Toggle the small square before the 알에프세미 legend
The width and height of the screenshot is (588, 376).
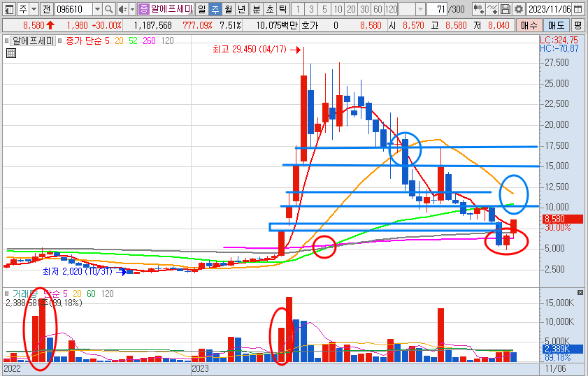[x=6, y=41]
